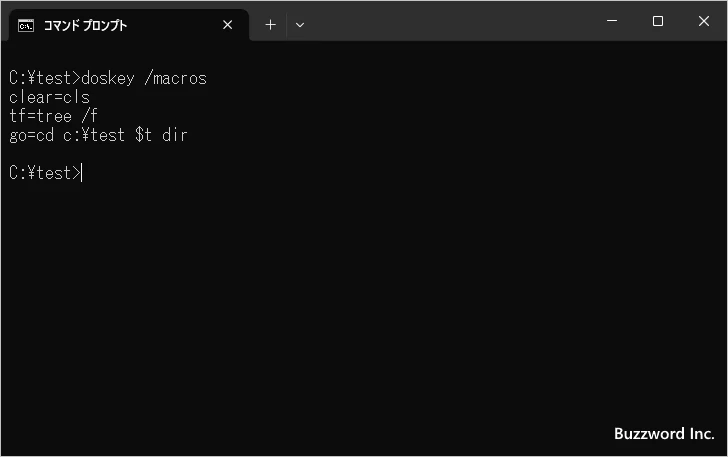
Task: Click the go=cd c:¥test $t dir line
Action: [x=98, y=135]
